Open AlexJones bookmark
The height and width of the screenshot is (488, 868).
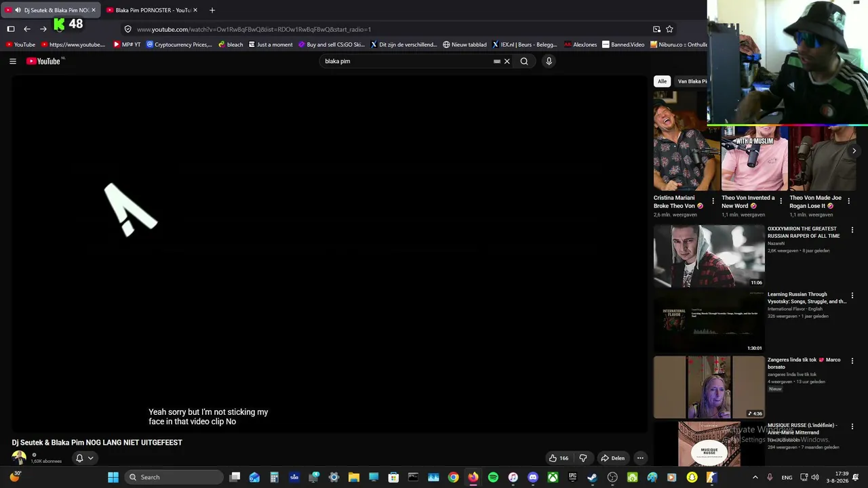(580, 45)
